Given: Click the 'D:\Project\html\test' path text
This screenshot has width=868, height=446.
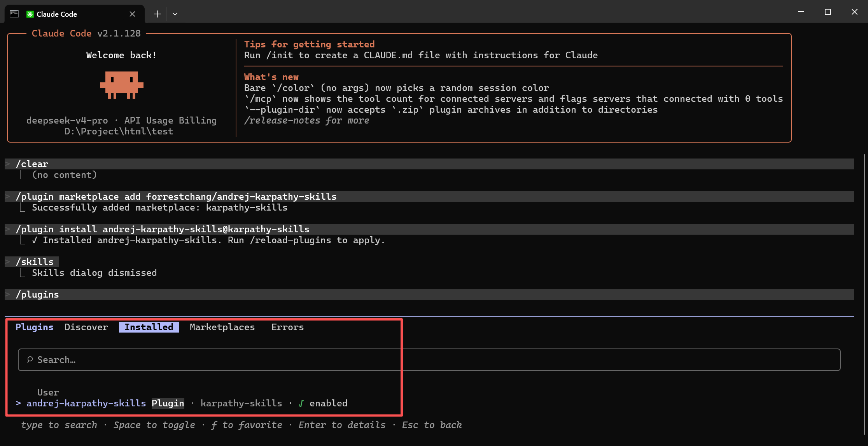Looking at the screenshot, I should coord(119,131).
